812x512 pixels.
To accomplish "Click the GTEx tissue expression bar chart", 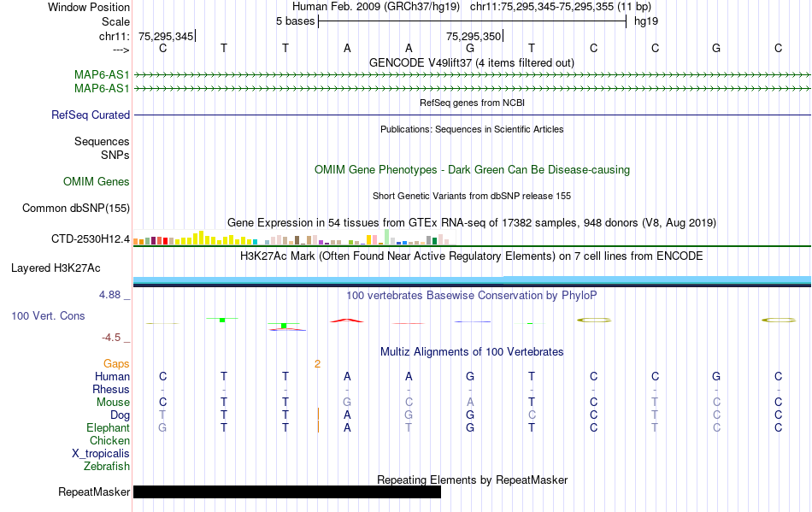I will point(294,238).
